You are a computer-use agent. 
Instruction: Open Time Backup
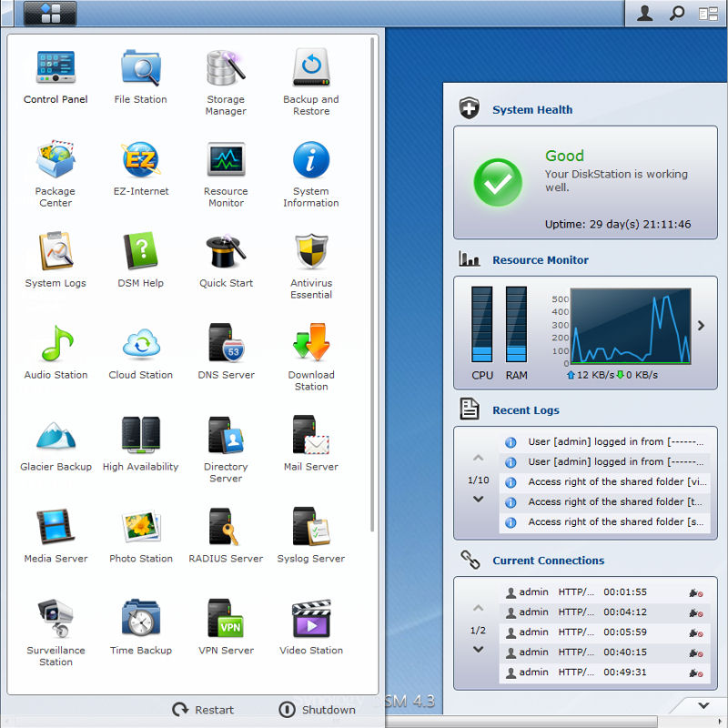(x=141, y=627)
